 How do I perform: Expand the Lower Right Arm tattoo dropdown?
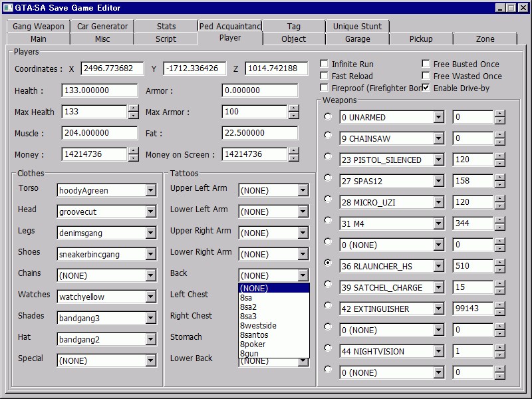click(x=303, y=254)
